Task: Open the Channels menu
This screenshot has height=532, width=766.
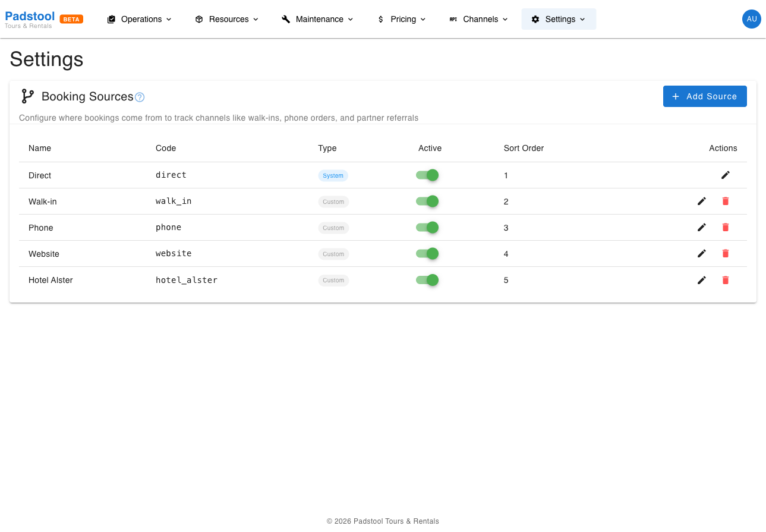Action: pos(478,19)
